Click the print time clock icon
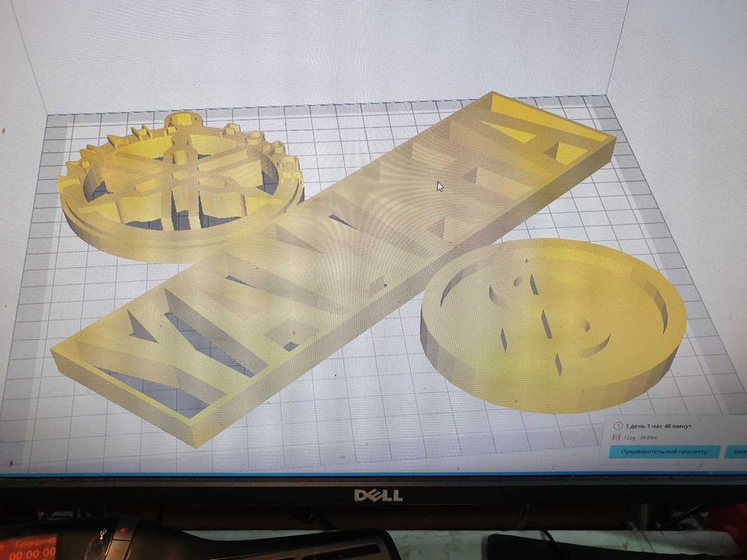This screenshot has height=560, width=747. tap(618, 426)
